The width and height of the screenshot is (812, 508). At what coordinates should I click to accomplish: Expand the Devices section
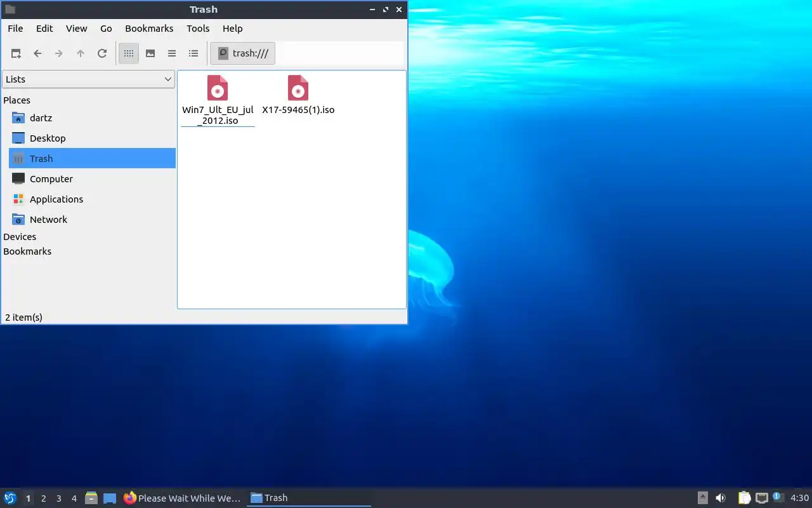(20, 237)
